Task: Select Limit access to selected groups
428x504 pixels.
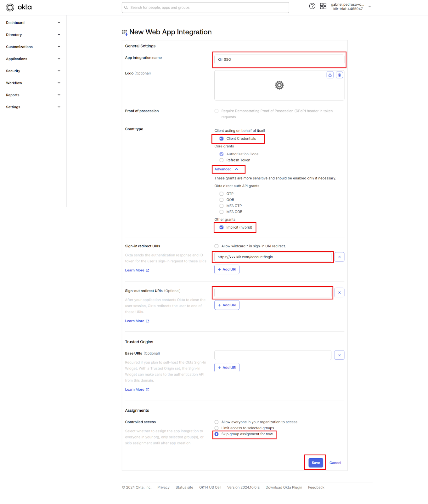Action: pyautogui.click(x=217, y=428)
